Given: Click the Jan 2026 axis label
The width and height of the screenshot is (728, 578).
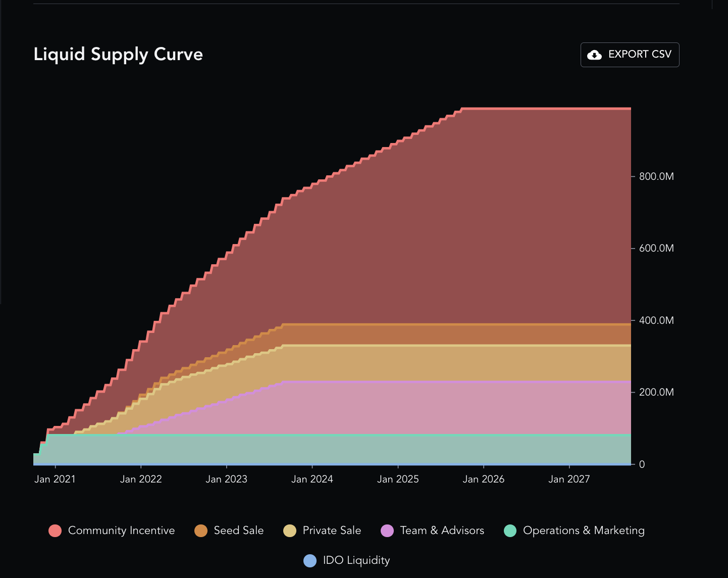Looking at the screenshot, I should click(484, 479).
